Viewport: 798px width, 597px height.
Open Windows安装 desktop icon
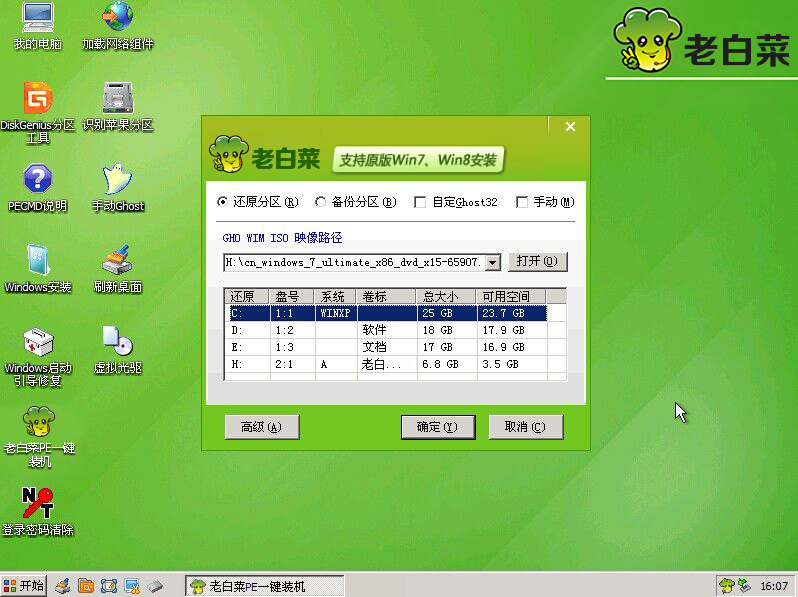point(38,268)
